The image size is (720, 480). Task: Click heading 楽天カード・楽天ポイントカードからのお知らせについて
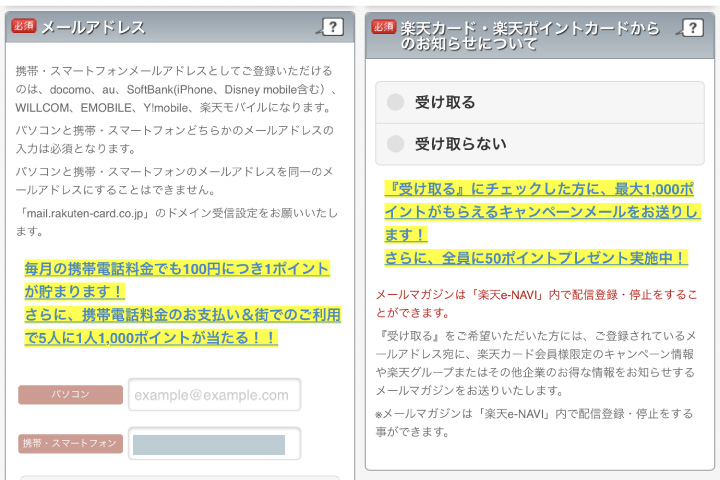tap(530, 36)
